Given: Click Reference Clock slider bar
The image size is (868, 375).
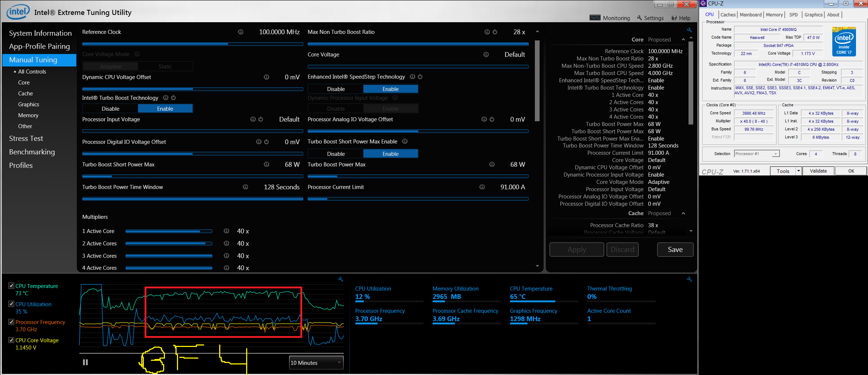Looking at the screenshot, I should [193, 44].
